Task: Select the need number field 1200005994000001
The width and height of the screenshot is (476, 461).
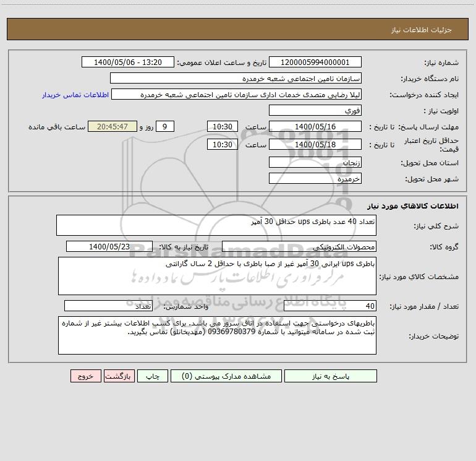Action: point(315,62)
